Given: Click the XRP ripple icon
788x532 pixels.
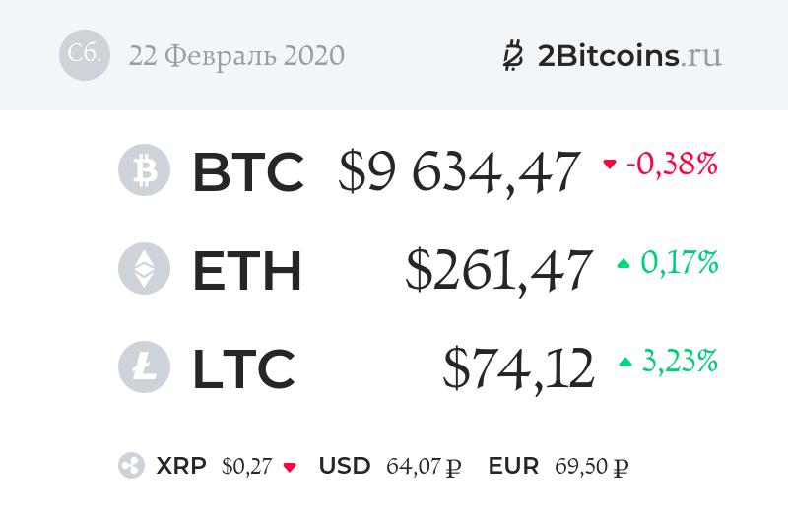Looking at the screenshot, I should coord(131,467).
